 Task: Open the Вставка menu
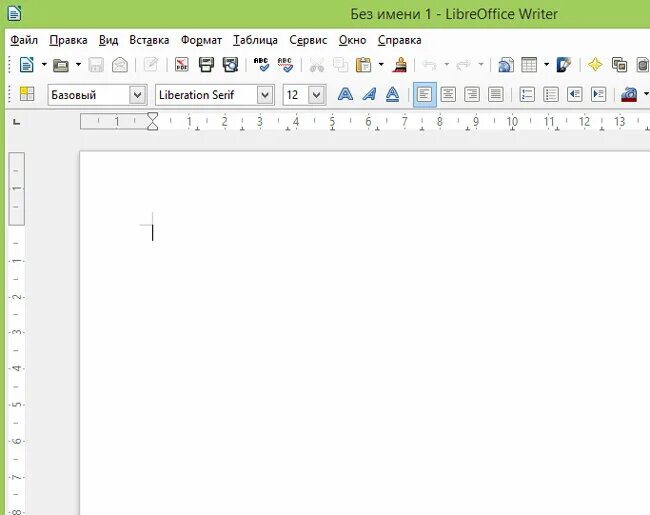(149, 40)
